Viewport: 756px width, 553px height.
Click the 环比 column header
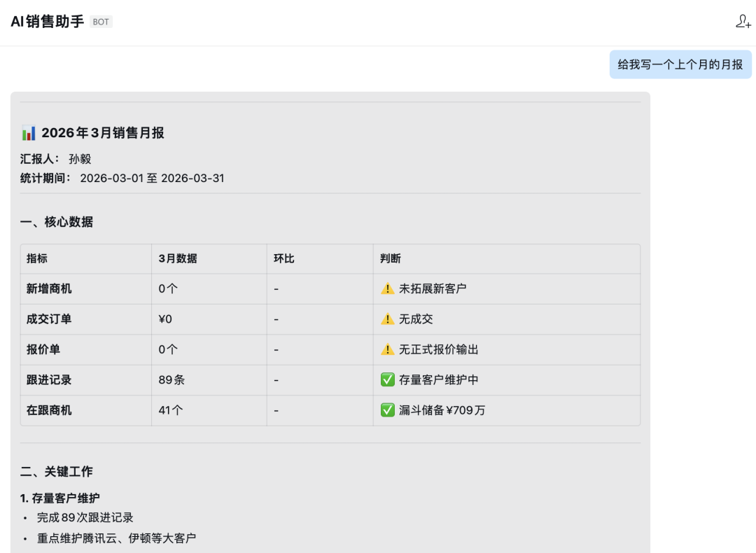click(284, 258)
